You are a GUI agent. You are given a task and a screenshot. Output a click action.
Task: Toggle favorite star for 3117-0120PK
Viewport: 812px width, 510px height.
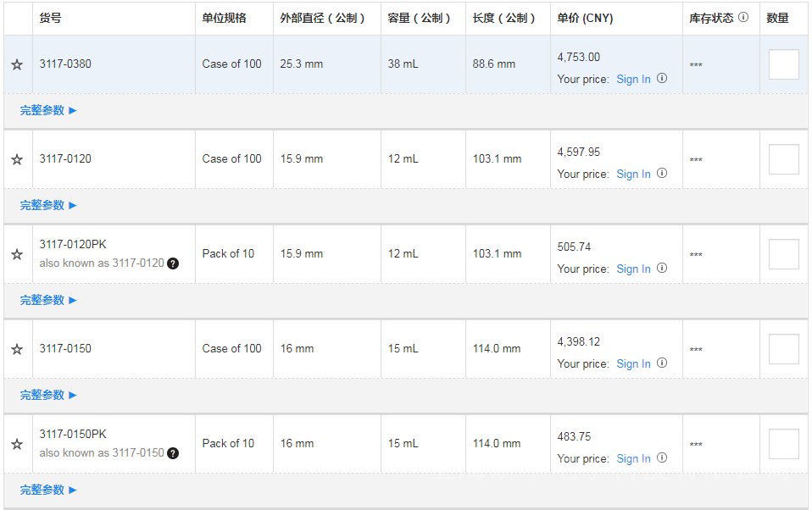(x=16, y=254)
